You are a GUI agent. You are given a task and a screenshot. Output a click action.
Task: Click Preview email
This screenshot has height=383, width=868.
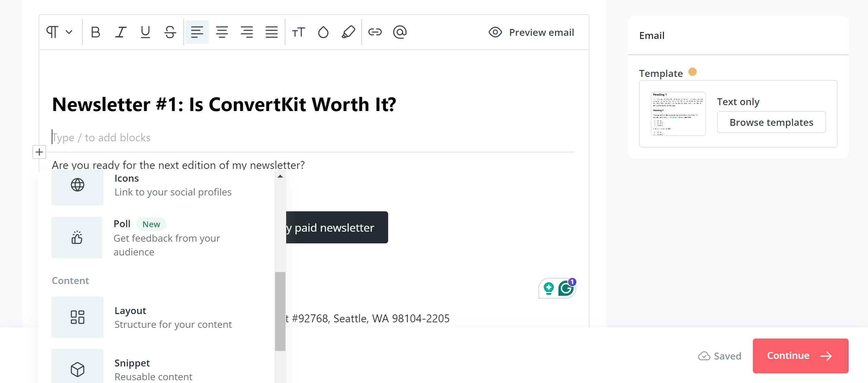tap(531, 32)
